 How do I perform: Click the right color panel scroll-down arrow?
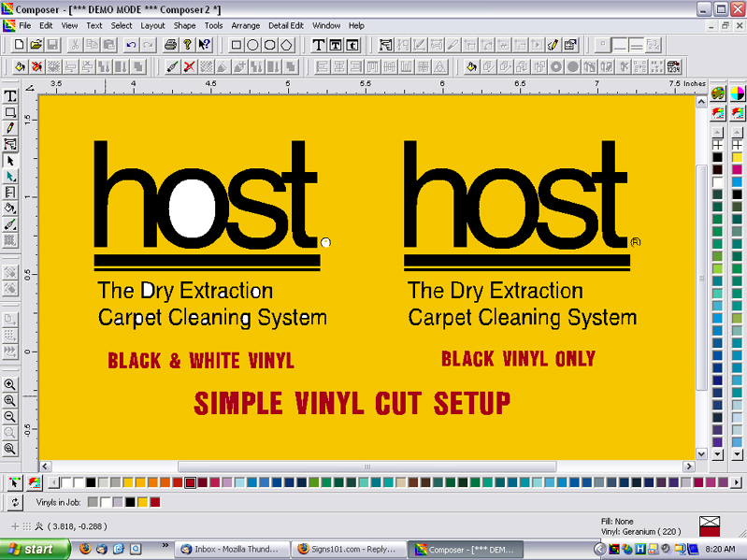click(x=738, y=453)
